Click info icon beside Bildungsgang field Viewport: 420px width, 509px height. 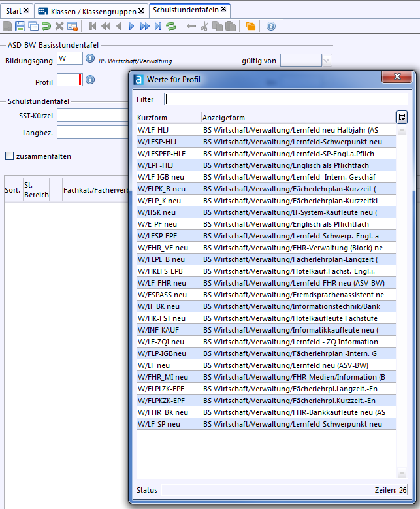[91, 59]
